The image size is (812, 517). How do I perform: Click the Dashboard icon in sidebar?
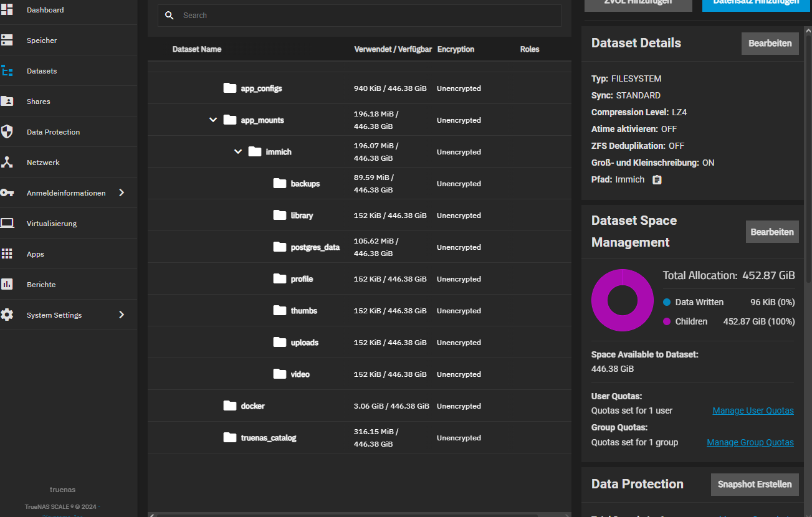pyautogui.click(x=7, y=10)
